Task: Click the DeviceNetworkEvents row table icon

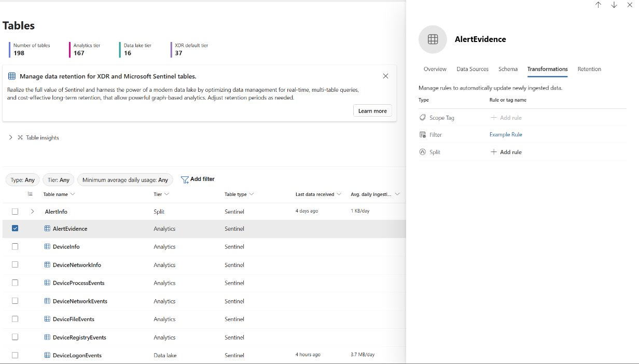Action: point(47,301)
